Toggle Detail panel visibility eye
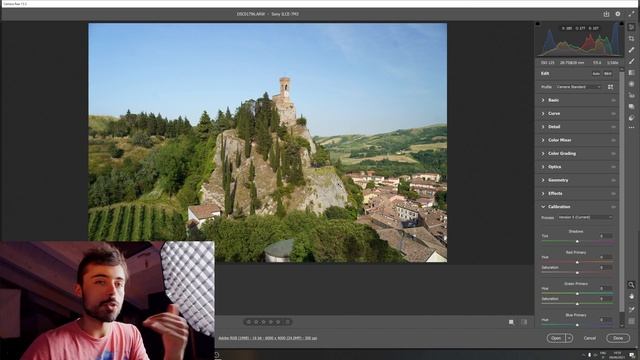This screenshot has width=640, height=360. pos(613,127)
